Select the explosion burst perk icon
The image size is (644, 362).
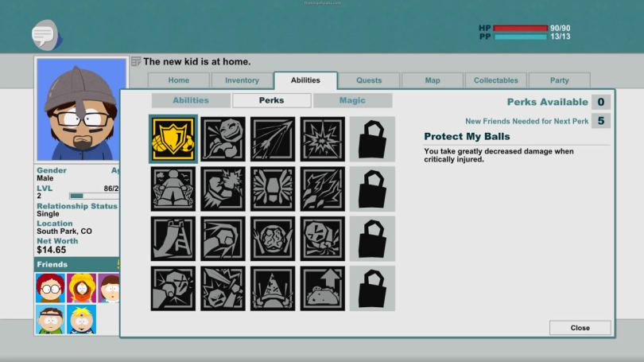coord(322,139)
